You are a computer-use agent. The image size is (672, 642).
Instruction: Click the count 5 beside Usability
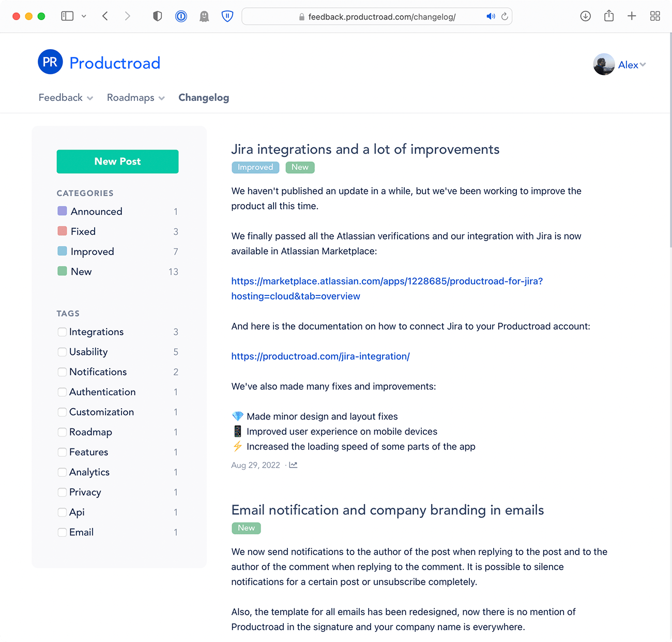pos(176,352)
